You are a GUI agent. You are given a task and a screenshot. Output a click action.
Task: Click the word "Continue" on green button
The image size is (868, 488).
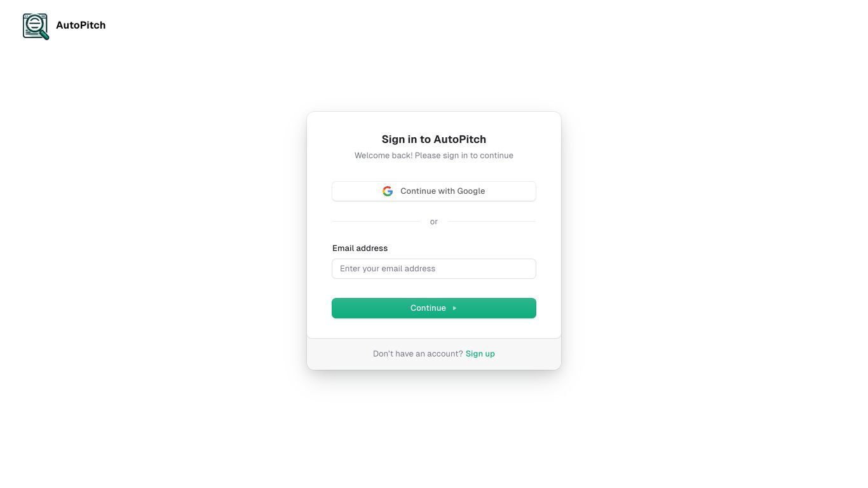428,308
